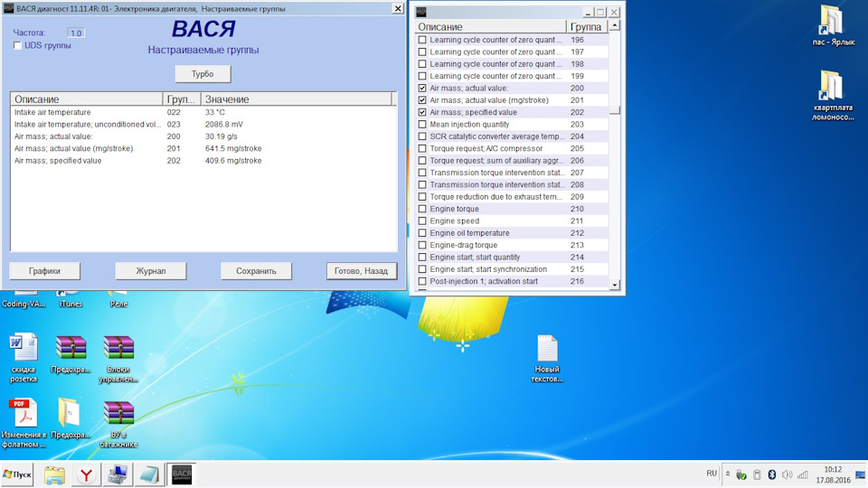Select the 'Блоки управлен...' WinRAR archive icon
Screen dimensions: 868x488
[x=118, y=358]
